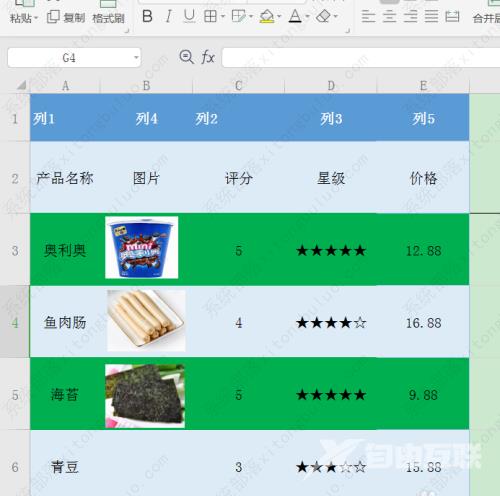Click cell 评分

238,178
